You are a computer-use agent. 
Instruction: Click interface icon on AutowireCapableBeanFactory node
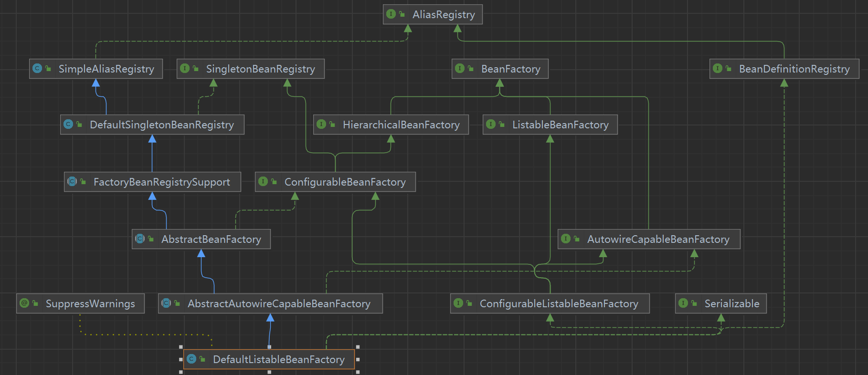(x=566, y=239)
